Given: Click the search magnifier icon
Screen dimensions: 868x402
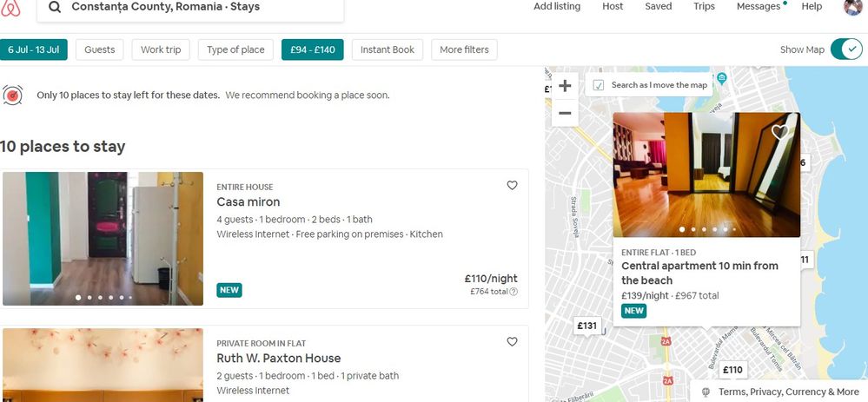Looking at the screenshot, I should click(x=54, y=7).
